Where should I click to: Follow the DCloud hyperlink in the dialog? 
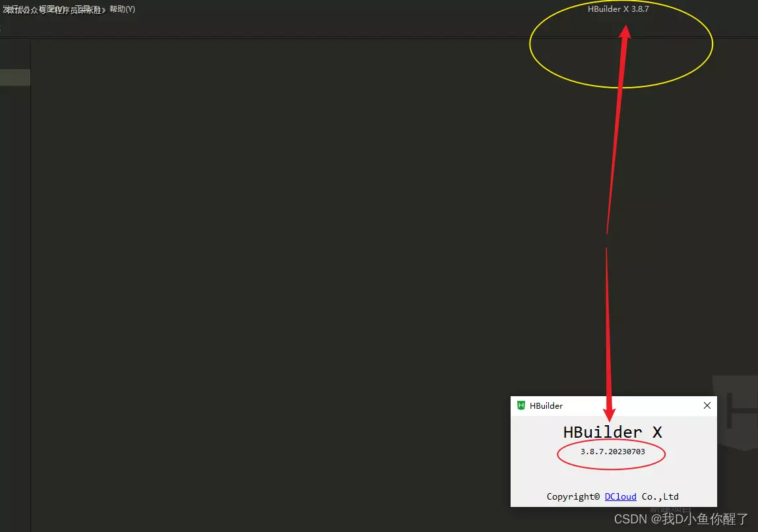(x=620, y=496)
